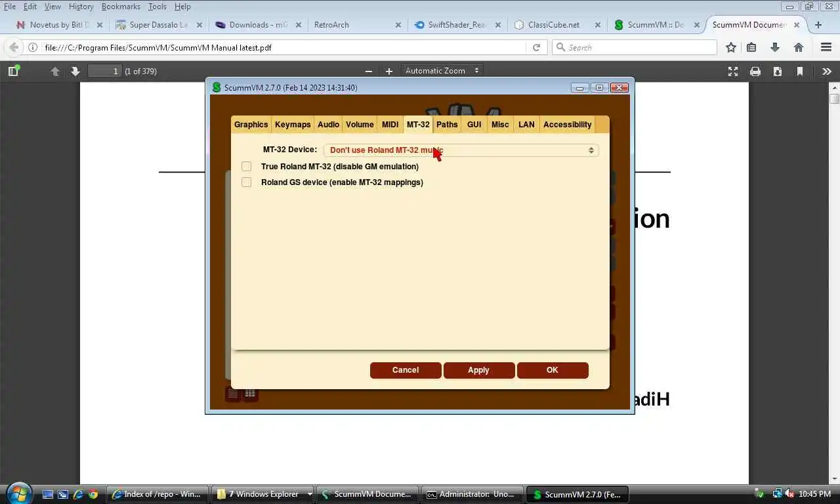Go to previous page in PDF viewer
Viewport: 840px width, 504px height.
tap(55, 71)
